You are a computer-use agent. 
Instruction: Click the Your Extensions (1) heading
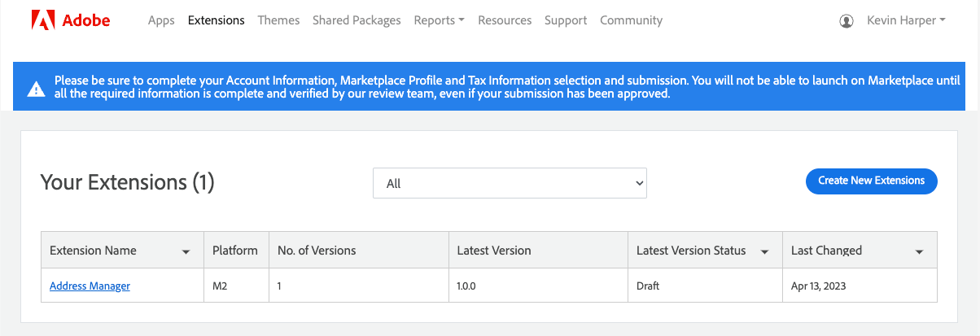click(127, 182)
